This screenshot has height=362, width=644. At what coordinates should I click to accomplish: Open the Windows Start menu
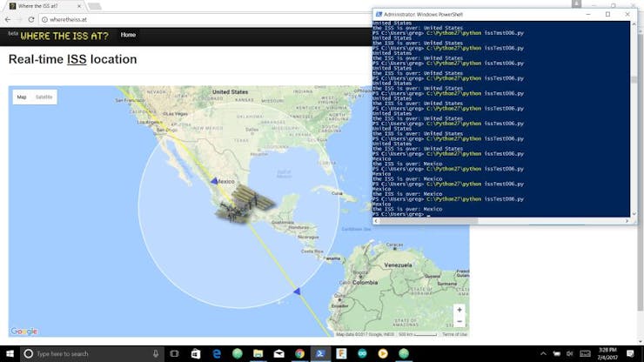[x=10, y=353]
